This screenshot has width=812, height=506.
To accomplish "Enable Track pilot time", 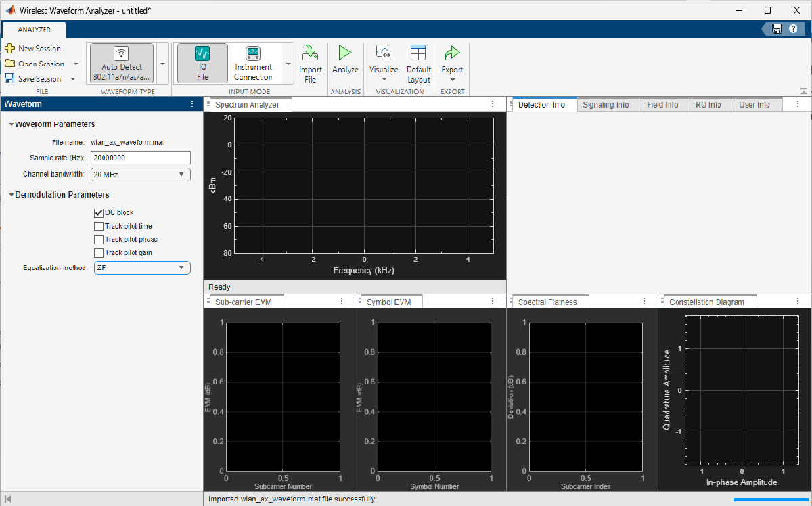I will tap(99, 226).
